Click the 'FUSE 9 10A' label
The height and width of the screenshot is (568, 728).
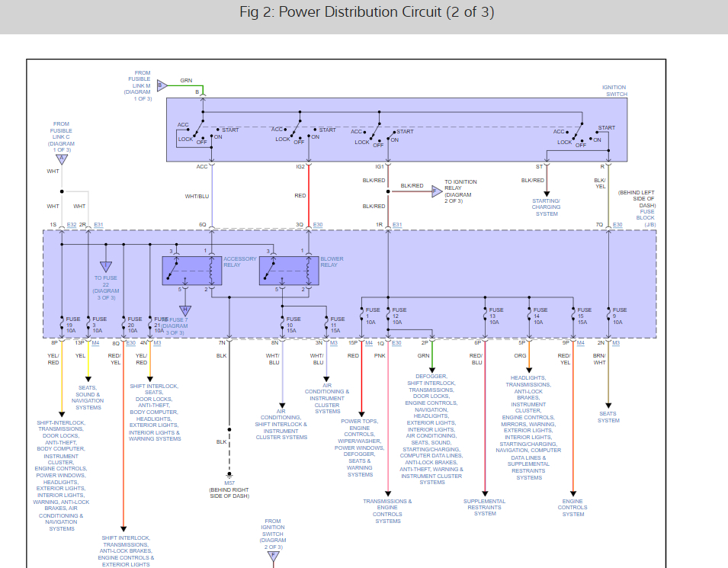[x=620, y=316]
